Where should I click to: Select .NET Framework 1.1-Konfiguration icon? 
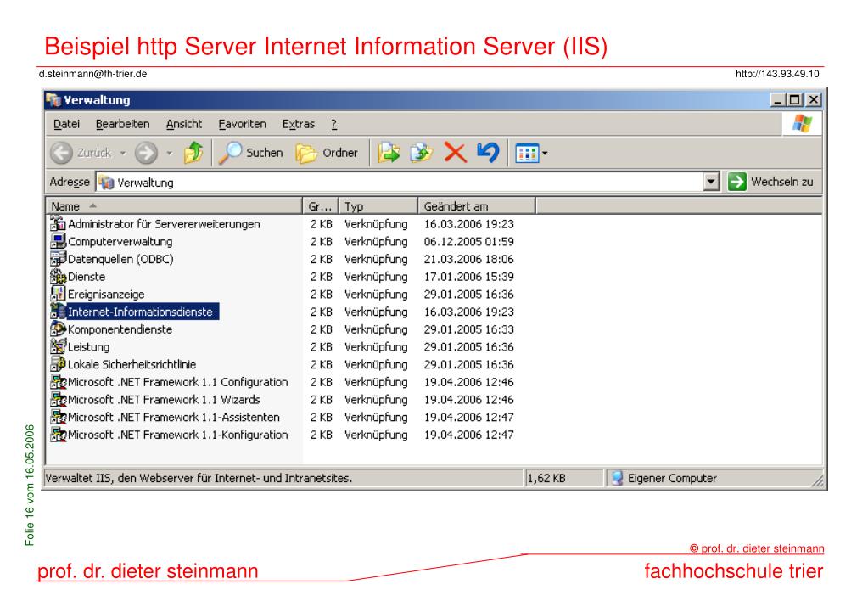59,435
